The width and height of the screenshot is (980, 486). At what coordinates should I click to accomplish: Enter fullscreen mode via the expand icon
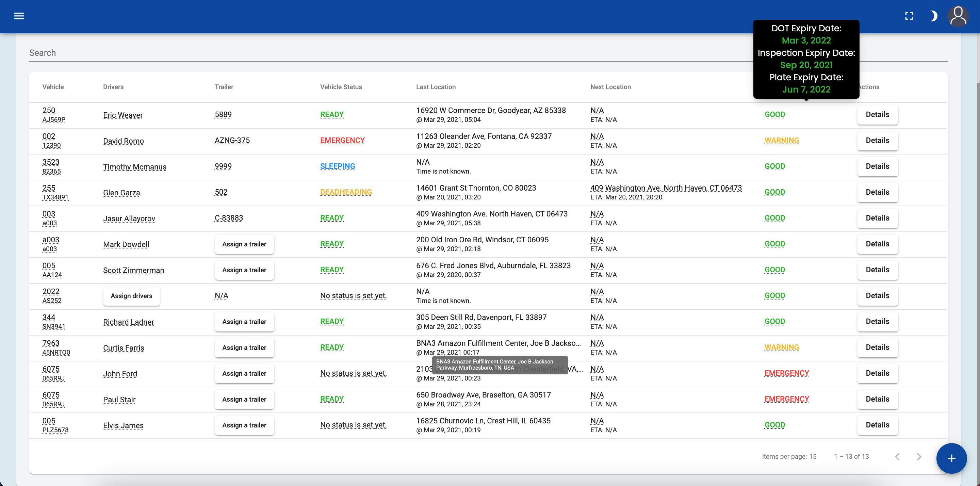tap(910, 16)
